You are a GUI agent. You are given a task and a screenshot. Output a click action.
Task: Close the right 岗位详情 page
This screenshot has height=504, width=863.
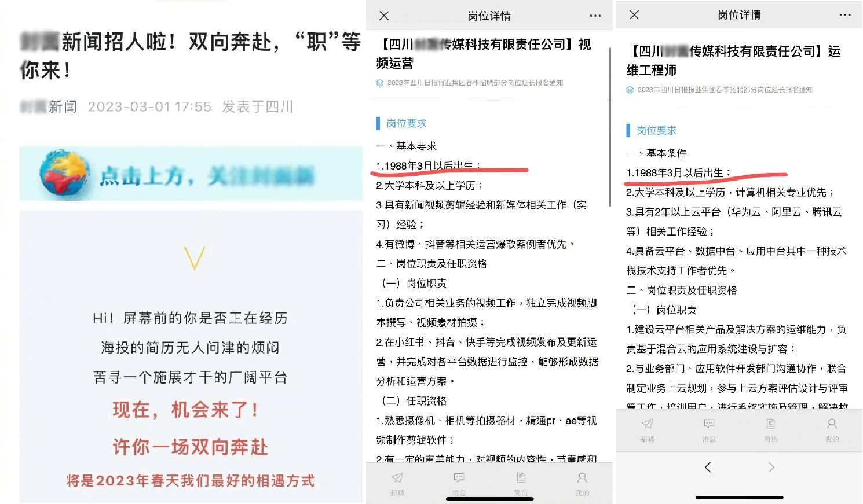(634, 14)
